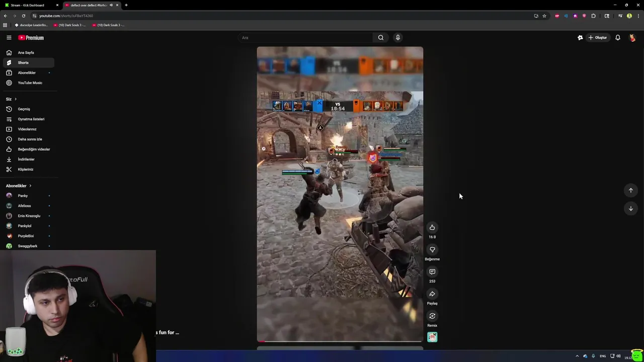Open the comments for this Short
The height and width of the screenshot is (362, 644).
tap(432, 272)
